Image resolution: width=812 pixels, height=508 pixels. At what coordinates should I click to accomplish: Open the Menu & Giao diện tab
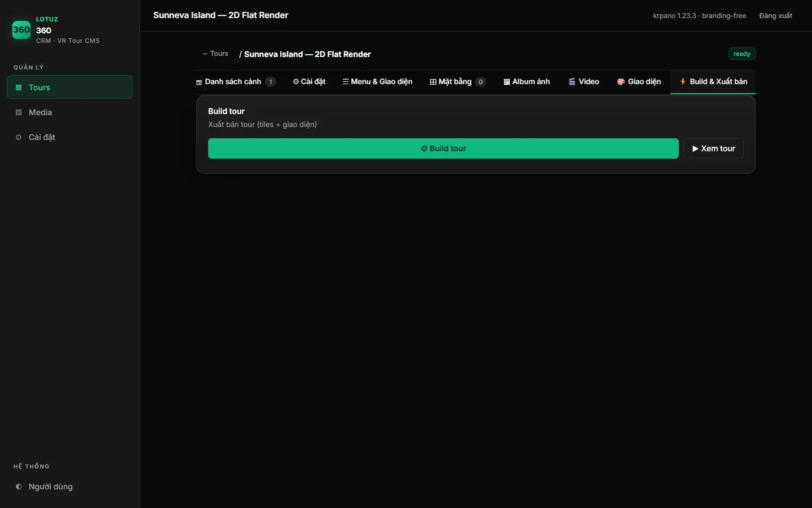coord(377,82)
